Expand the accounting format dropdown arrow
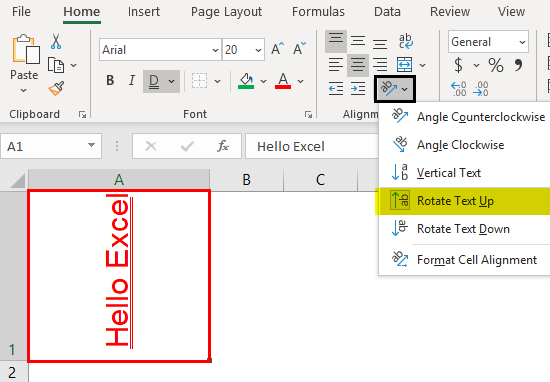This screenshot has width=550, height=382. point(476,65)
